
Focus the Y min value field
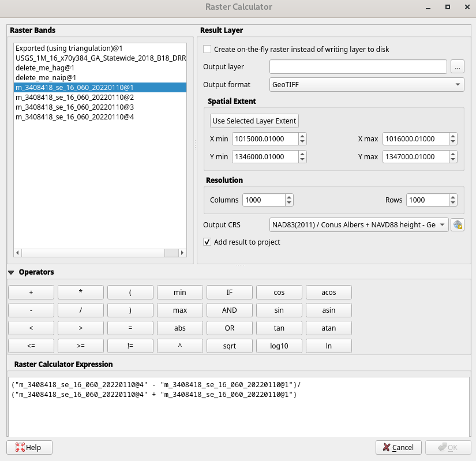(265, 156)
